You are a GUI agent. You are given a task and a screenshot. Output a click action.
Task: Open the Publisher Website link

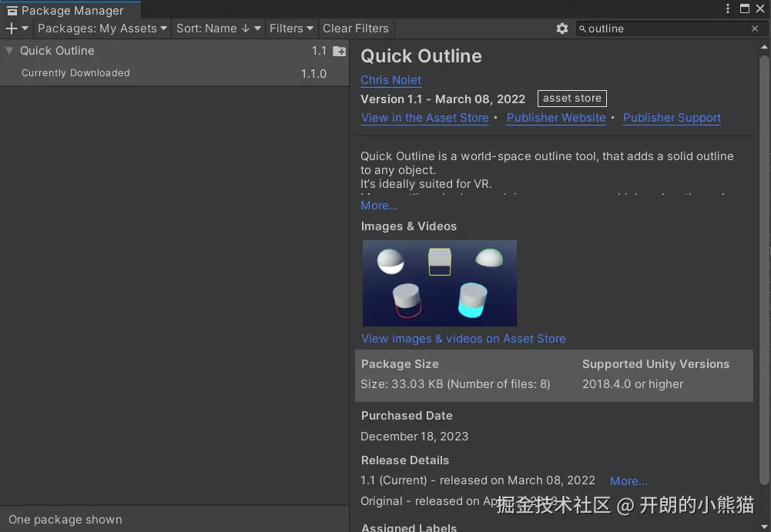point(556,118)
